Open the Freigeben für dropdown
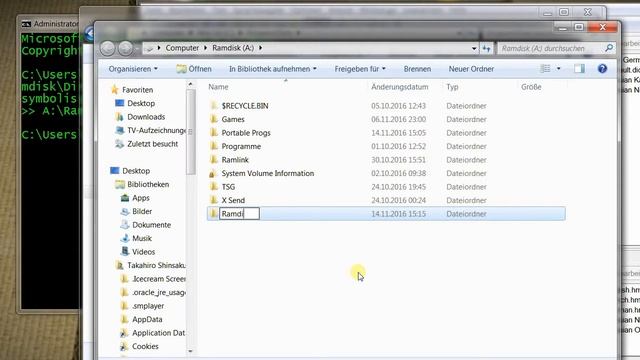The height and width of the screenshot is (360, 640). 360,69
